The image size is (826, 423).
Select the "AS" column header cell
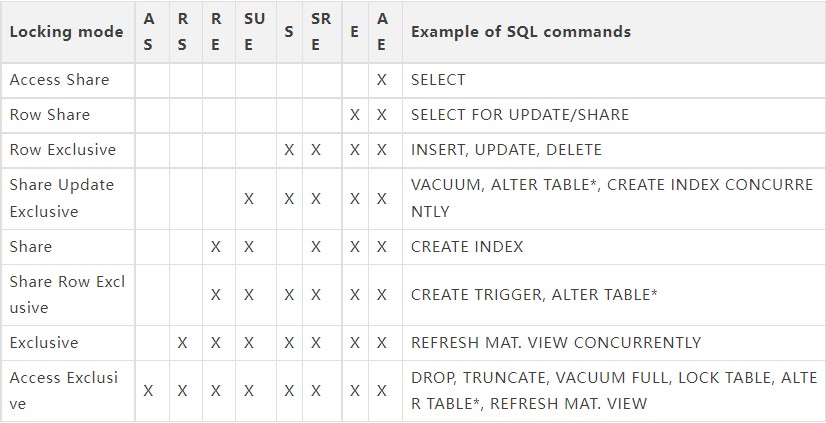pyautogui.click(x=149, y=32)
